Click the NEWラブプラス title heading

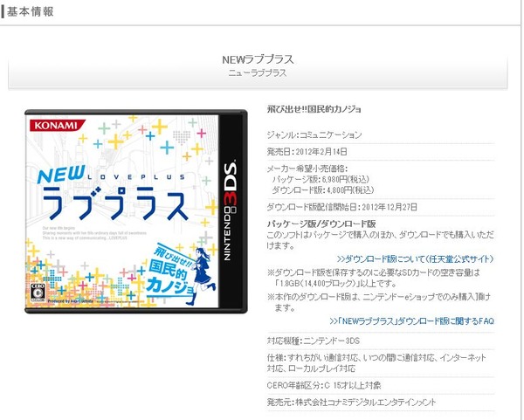(x=258, y=59)
